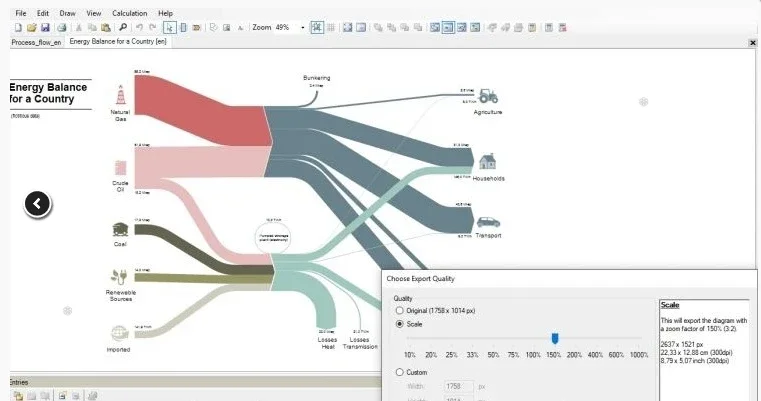Click the custom Width input field

tap(459, 386)
